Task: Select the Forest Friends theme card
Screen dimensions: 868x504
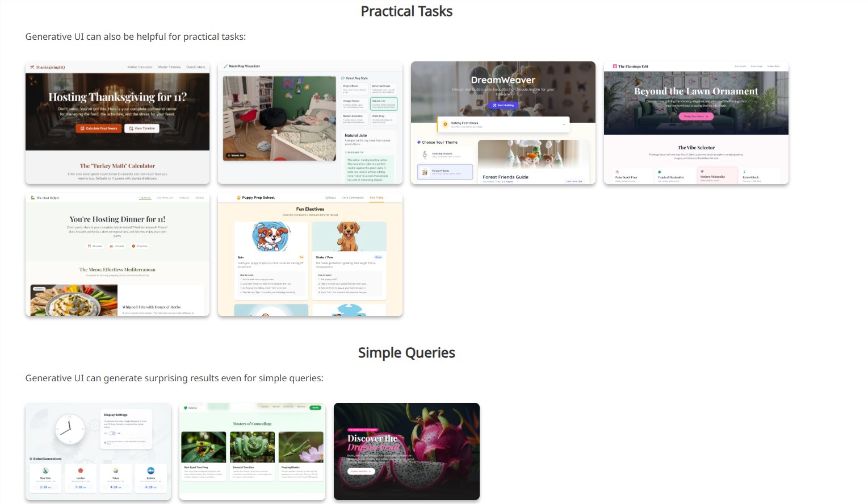Action: click(445, 172)
